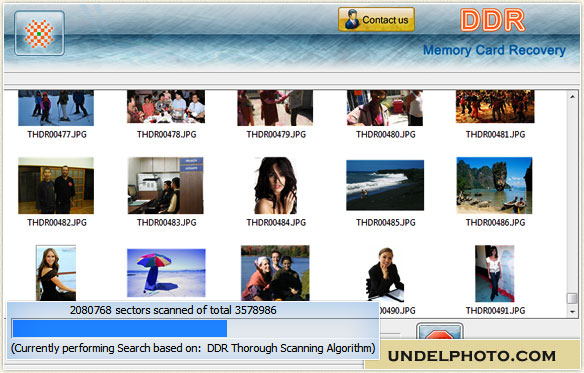Select THDR00482.JPG two men photo
Viewport: 584px width, 373px height.
pyautogui.click(x=56, y=186)
